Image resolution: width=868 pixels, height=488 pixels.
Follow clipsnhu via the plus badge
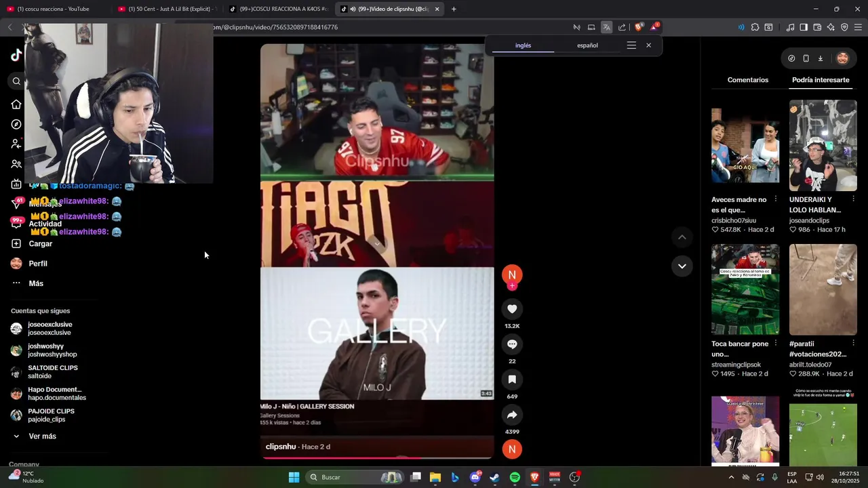point(512,286)
